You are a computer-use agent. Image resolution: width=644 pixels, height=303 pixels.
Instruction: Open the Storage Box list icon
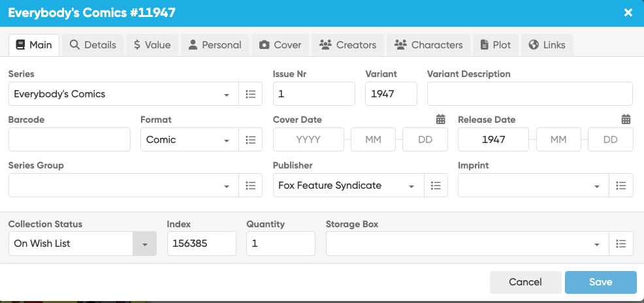click(621, 244)
